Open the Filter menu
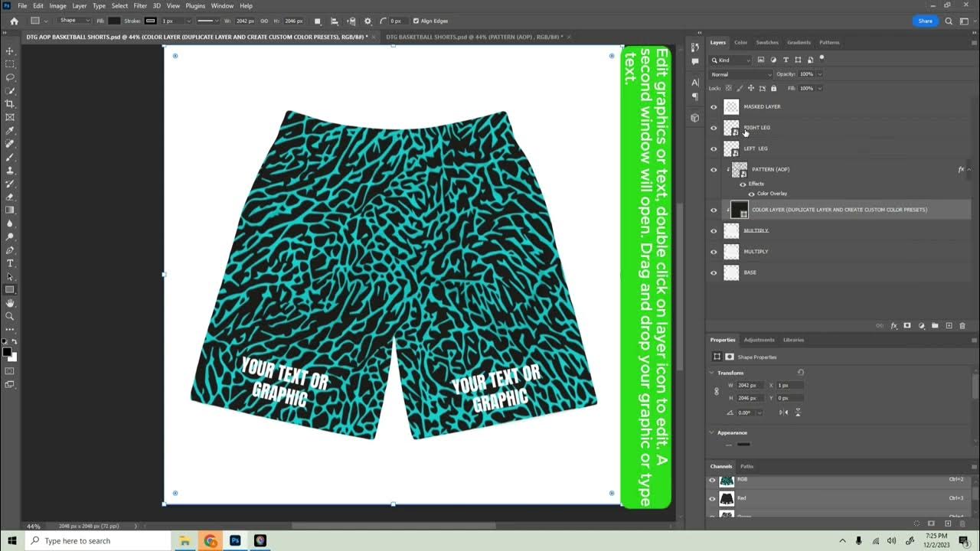Image resolution: width=980 pixels, height=551 pixels. [140, 5]
